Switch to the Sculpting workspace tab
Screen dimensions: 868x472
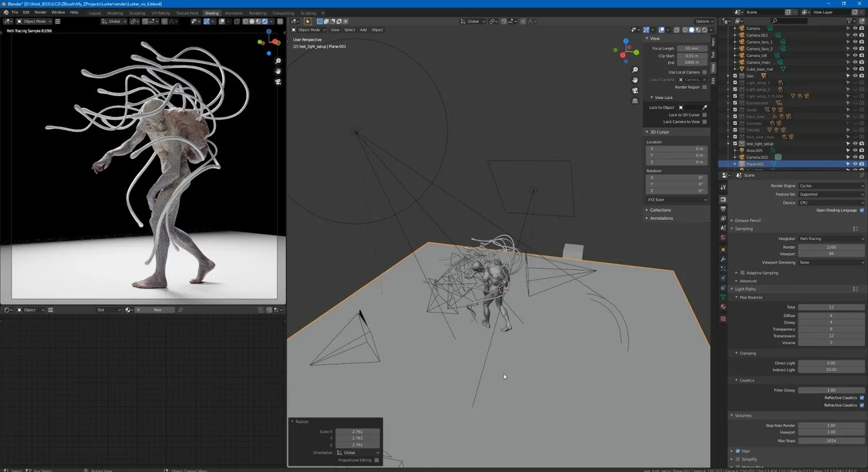(x=137, y=13)
